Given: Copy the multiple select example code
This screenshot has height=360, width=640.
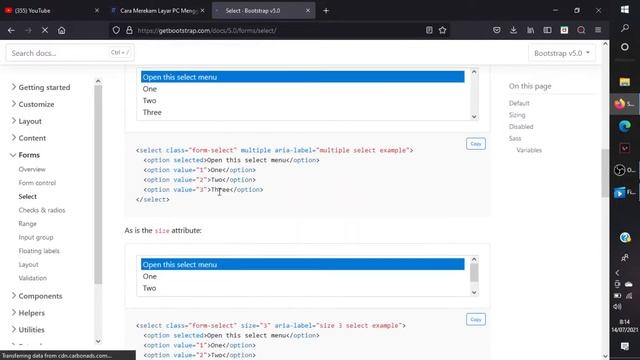Looking at the screenshot, I should pyautogui.click(x=476, y=144).
